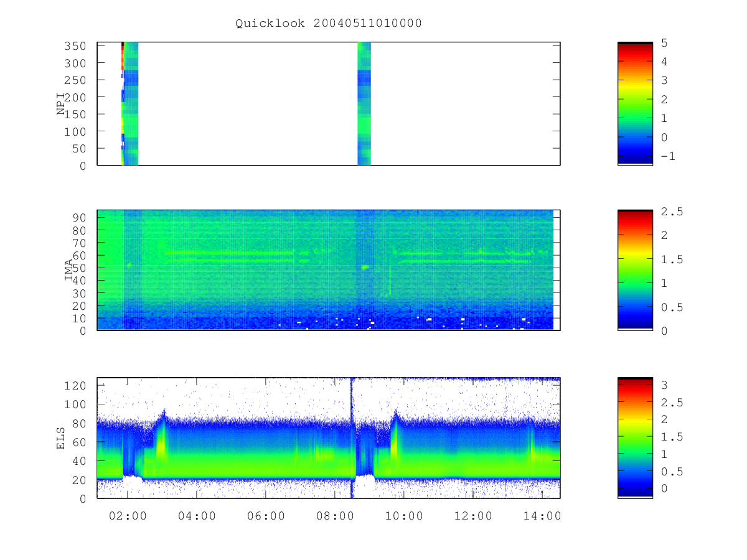Click the ELS y-axis label
The height and width of the screenshot is (560, 747).
[61, 438]
